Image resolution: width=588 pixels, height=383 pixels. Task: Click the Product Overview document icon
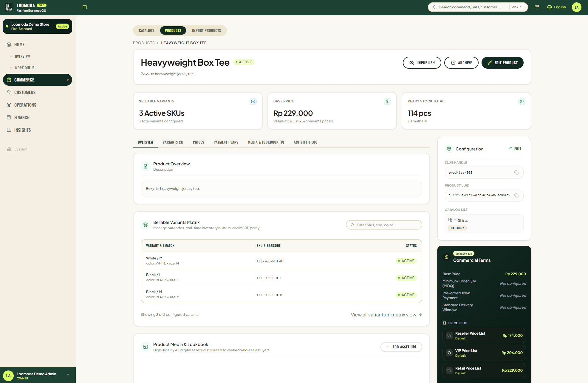tap(146, 166)
